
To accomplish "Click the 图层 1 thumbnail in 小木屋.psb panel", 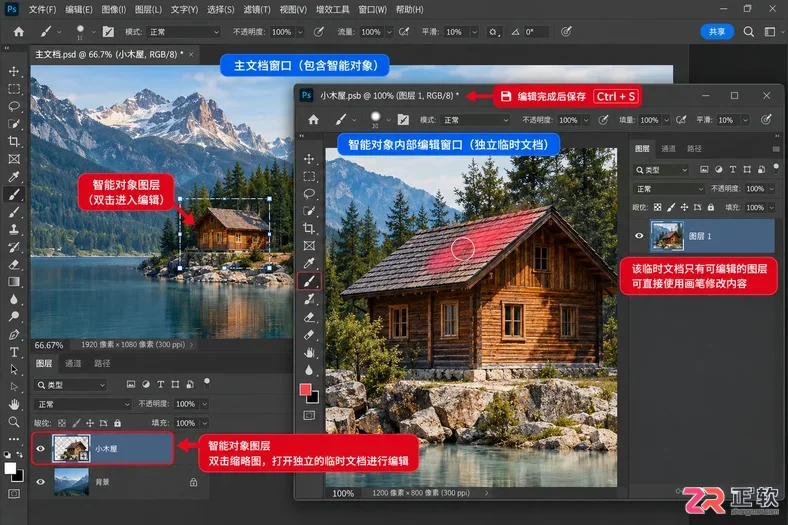I will [667, 236].
